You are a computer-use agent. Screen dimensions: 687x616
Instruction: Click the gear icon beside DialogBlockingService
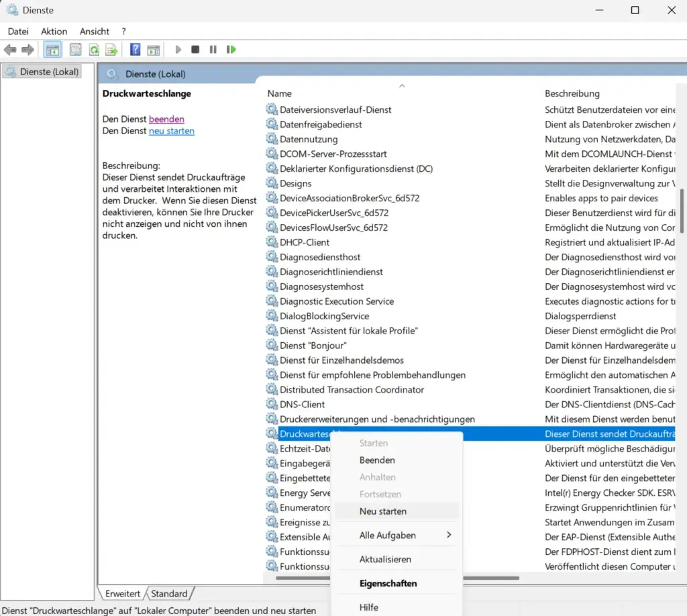tap(272, 315)
